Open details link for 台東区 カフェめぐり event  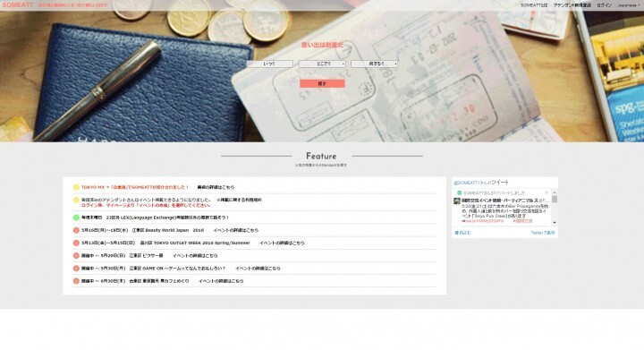pyautogui.click(x=221, y=281)
